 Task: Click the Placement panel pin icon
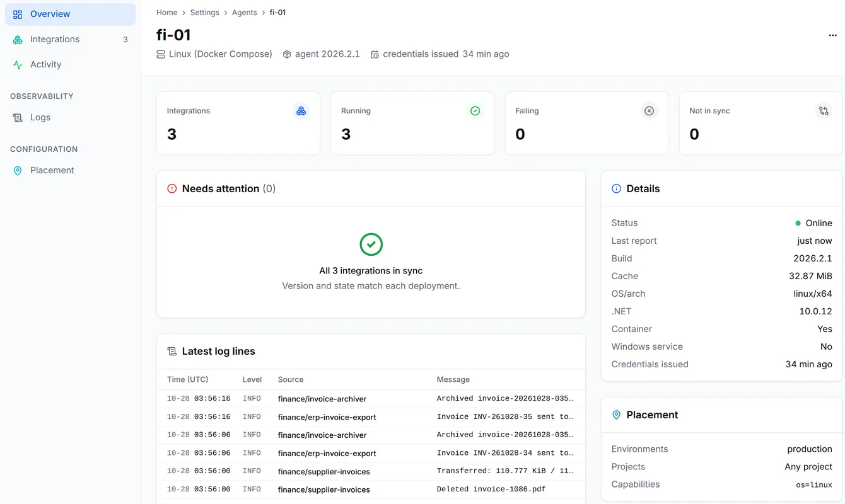click(616, 415)
